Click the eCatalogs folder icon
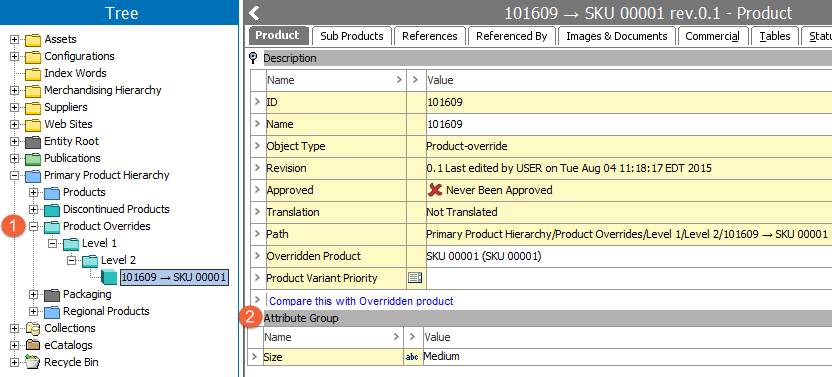 [33, 346]
